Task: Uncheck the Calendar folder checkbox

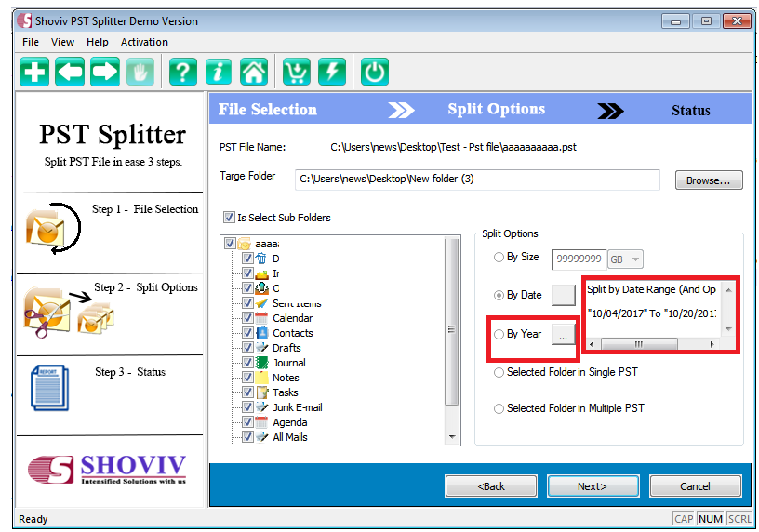Action: (x=247, y=318)
